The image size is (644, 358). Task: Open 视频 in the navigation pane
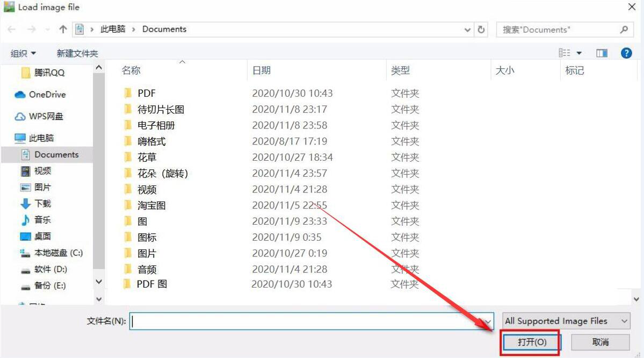[x=36, y=171]
